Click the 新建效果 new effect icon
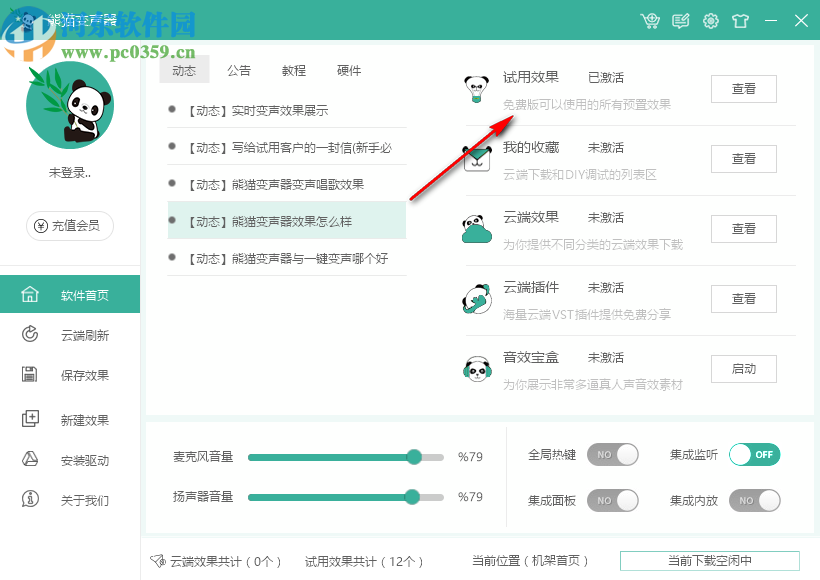The image size is (820, 580). 30,419
